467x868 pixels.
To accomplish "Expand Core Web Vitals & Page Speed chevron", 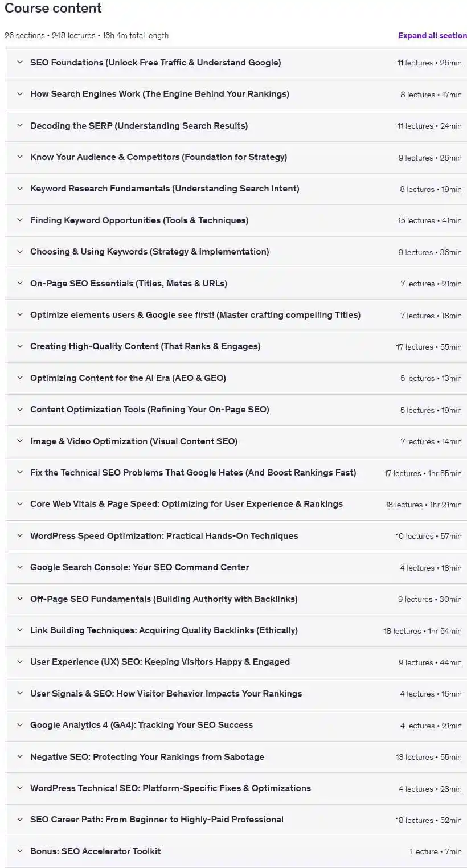I will click(x=20, y=504).
